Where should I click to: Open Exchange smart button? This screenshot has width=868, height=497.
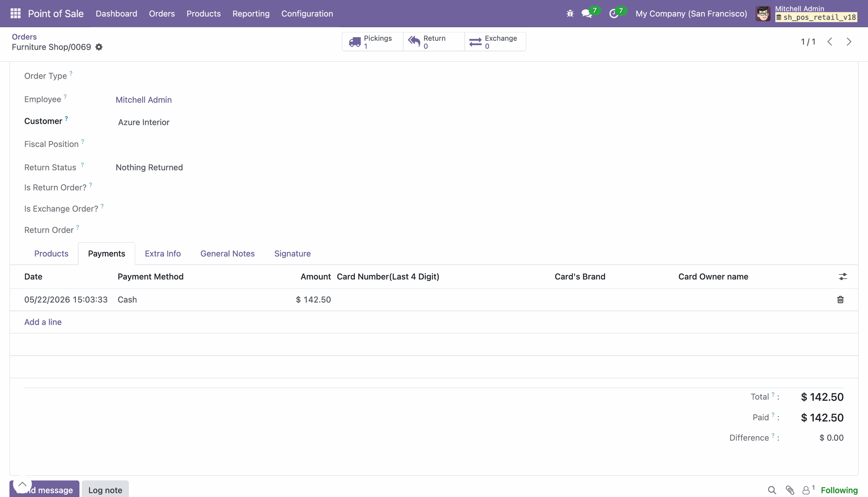(x=495, y=42)
